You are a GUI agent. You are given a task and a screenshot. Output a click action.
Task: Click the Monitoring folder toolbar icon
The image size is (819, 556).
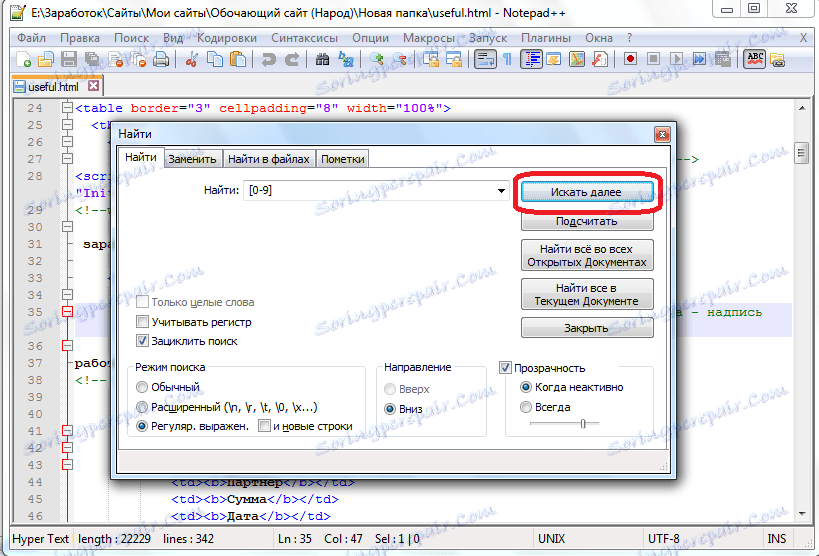click(x=778, y=60)
